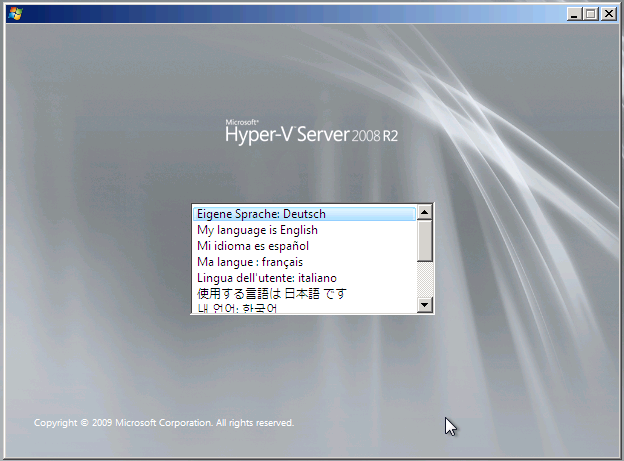624x461 pixels.
Task: Pick "Ma langue : français" from list
Action: 250,262
